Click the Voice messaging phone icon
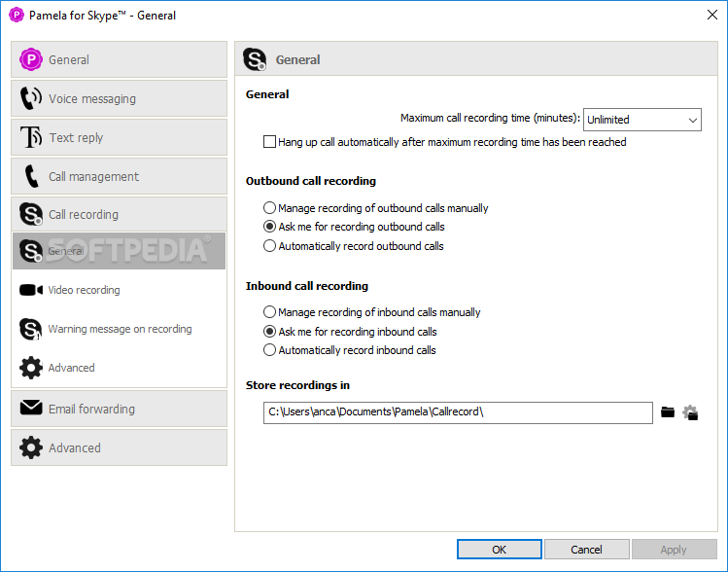The image size is (728, 572). pos(31,98)
